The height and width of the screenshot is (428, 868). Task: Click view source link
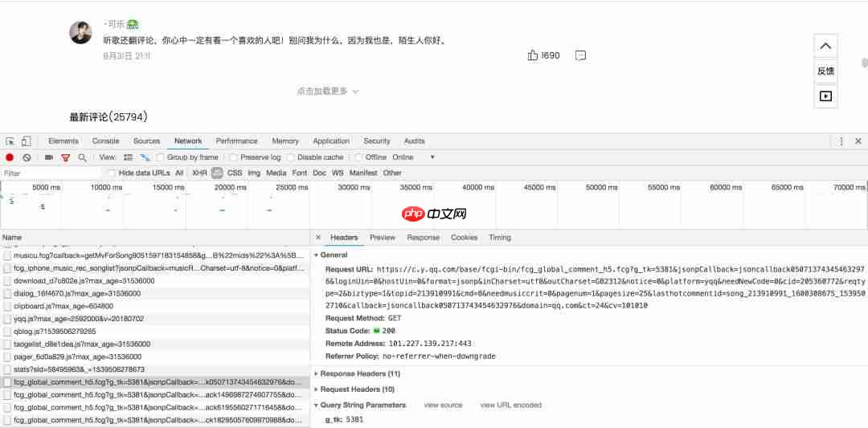443,406
